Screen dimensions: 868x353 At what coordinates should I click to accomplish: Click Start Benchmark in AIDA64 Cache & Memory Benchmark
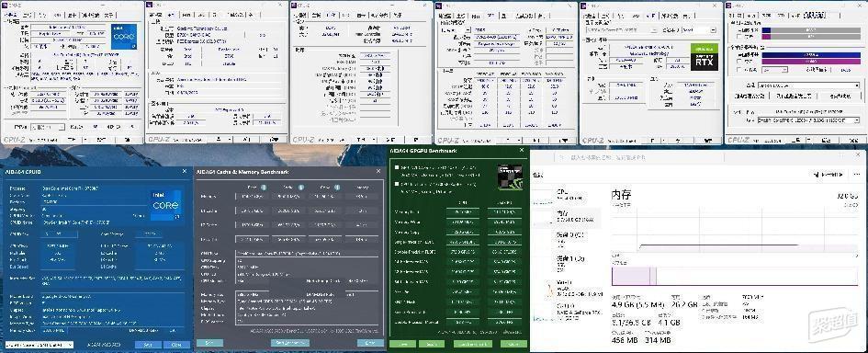click(x=289, y=343)
